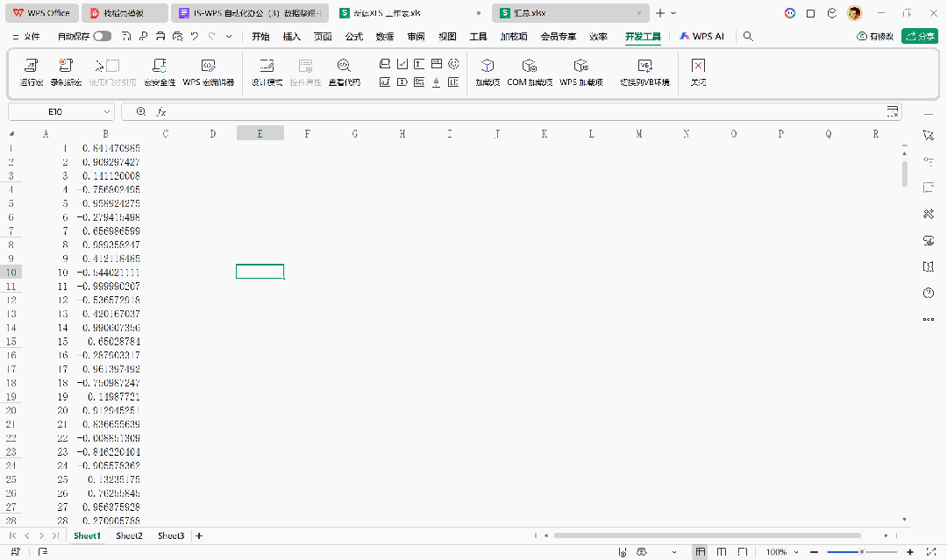
Task: Switch to VB environment via 切换到VB环境 icon
Action: coord(645,70)
